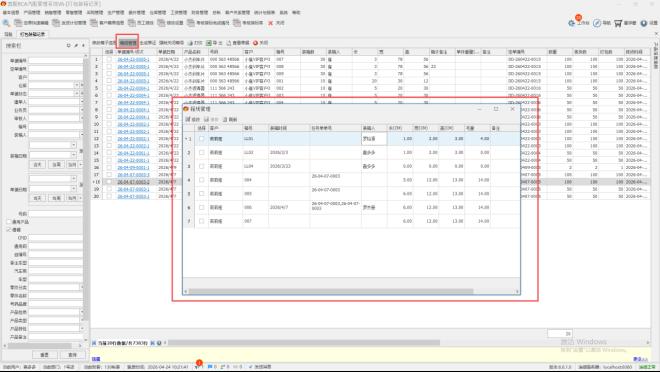Screen dimensions: 660x372
Task: Open the 财务管理 menu
Action: [200, 13]
